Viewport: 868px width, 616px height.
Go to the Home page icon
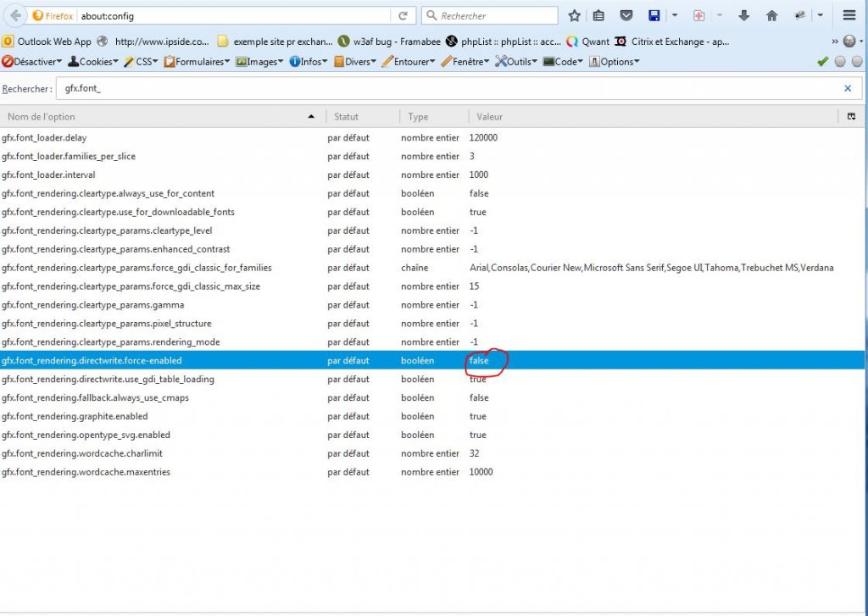click(x=771, y=15)
